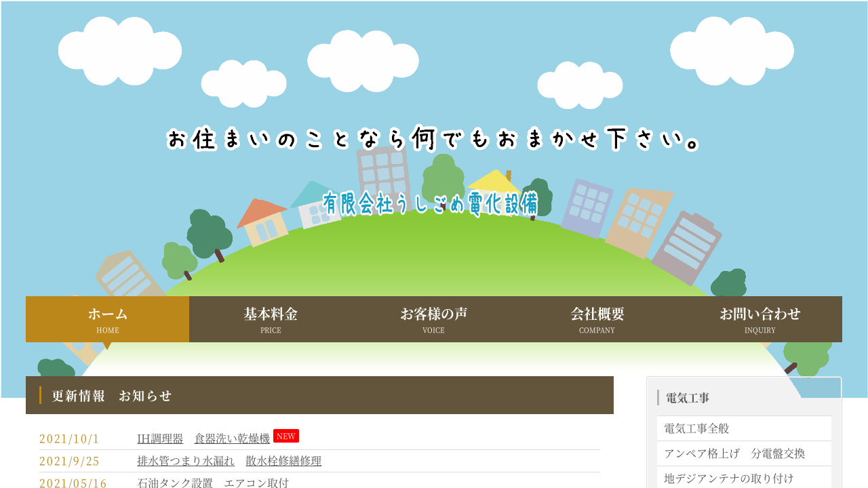Click the red NEW badge

click(x=285, y=436)
